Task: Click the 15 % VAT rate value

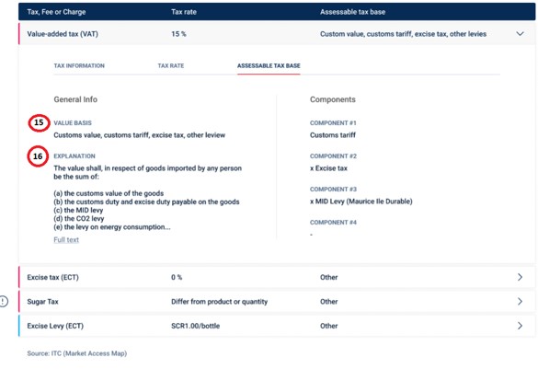Action: tap(178, 34)
